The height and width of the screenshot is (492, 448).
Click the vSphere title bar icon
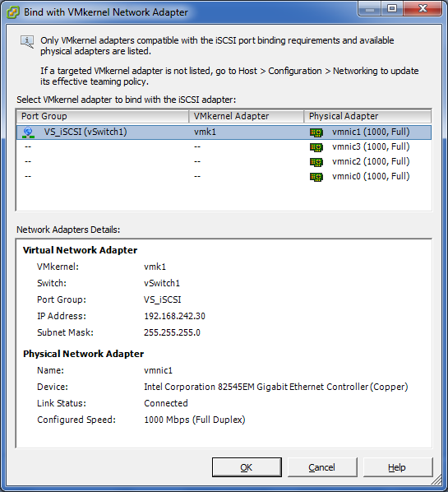pyautogui.click(x=13, y=12)
